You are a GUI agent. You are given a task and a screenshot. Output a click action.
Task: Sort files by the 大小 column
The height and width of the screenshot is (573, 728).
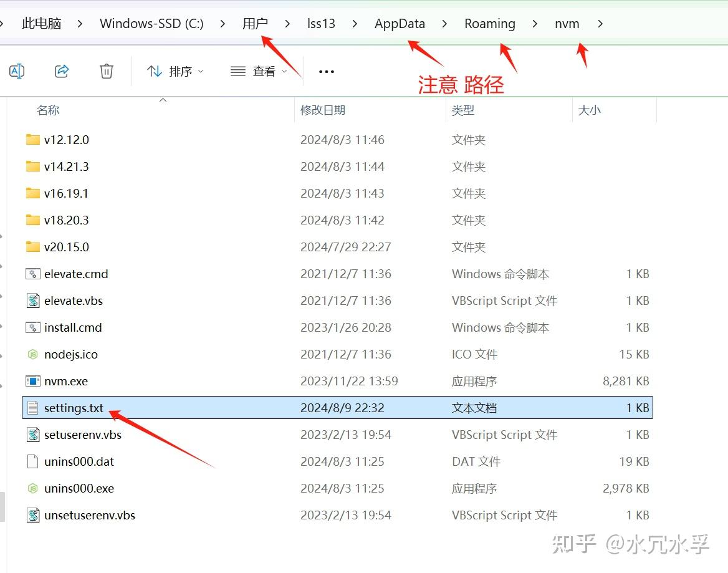(x=590, y=110)
